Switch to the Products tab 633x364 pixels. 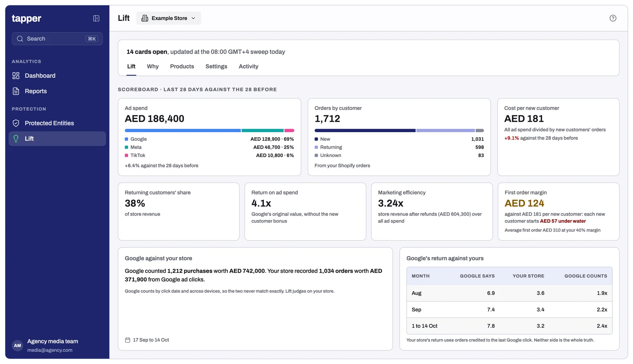[182, 66]
